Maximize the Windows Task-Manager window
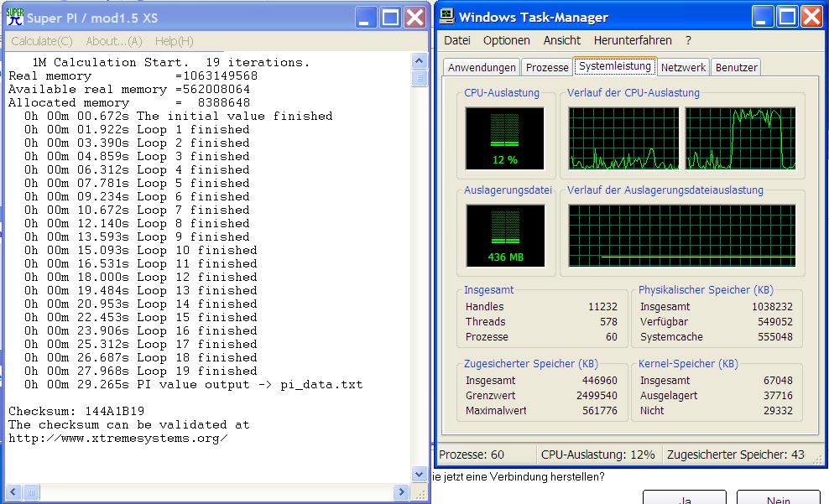 (x=787, y=17)
